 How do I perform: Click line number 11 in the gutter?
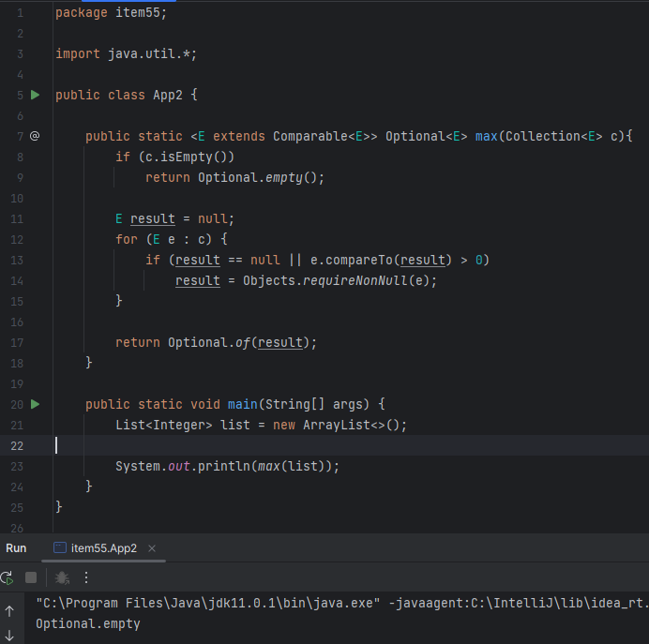pos(17,218)
